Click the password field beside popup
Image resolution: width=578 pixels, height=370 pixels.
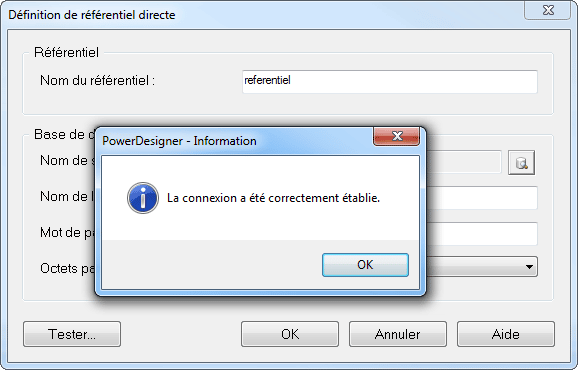[x=482, y=234]
